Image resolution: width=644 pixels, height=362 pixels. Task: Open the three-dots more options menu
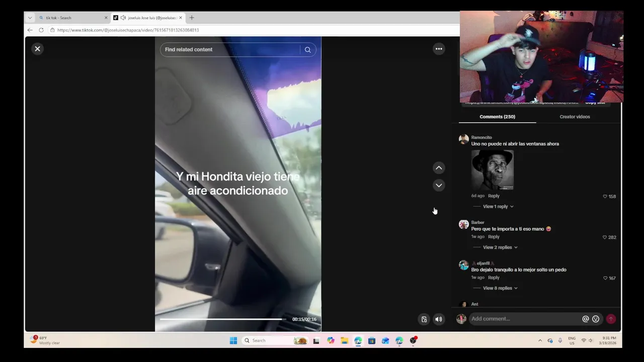tap(439, 49)
